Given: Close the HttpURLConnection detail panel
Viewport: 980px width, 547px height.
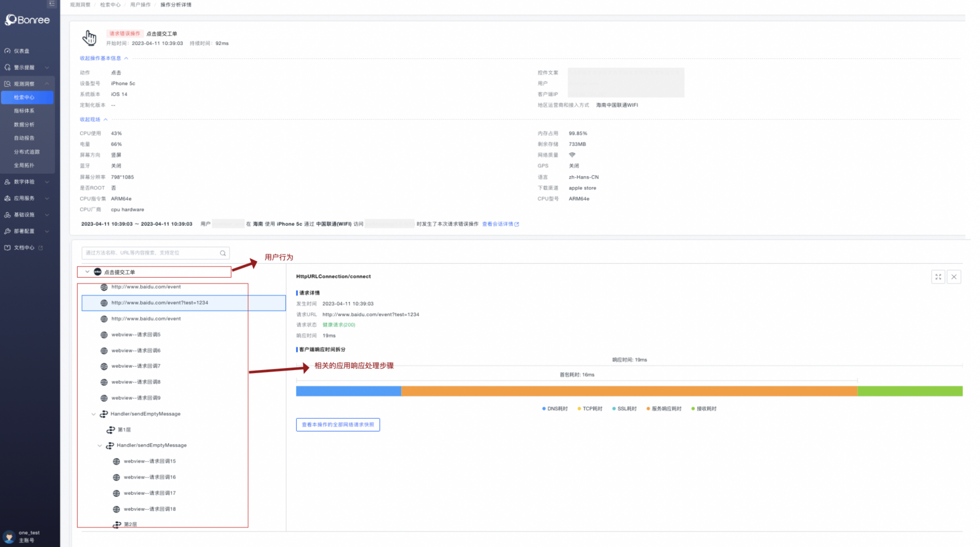Looking at the screenshot, I should (x=954, y=277).
